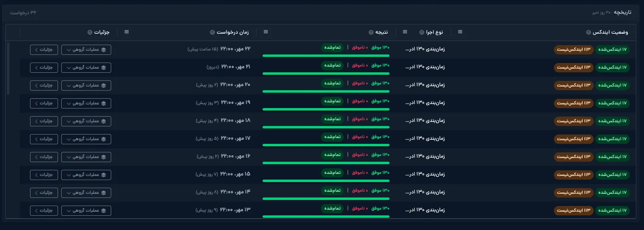Open عملیات گروهی dropdown in ۱۷ مهر row
The image size is (644, 230).
(x=86, y=139)
